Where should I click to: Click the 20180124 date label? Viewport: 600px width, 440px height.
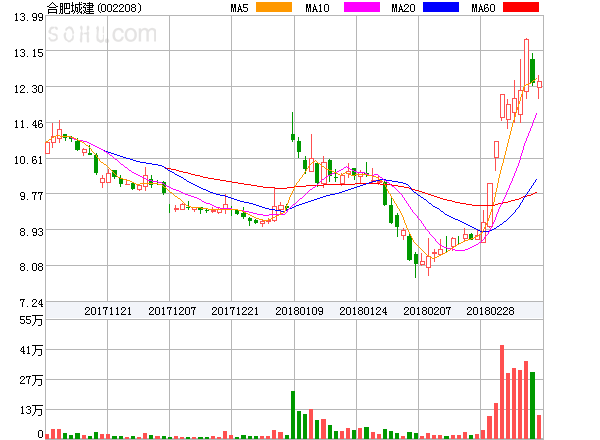[x=363, y=311]
